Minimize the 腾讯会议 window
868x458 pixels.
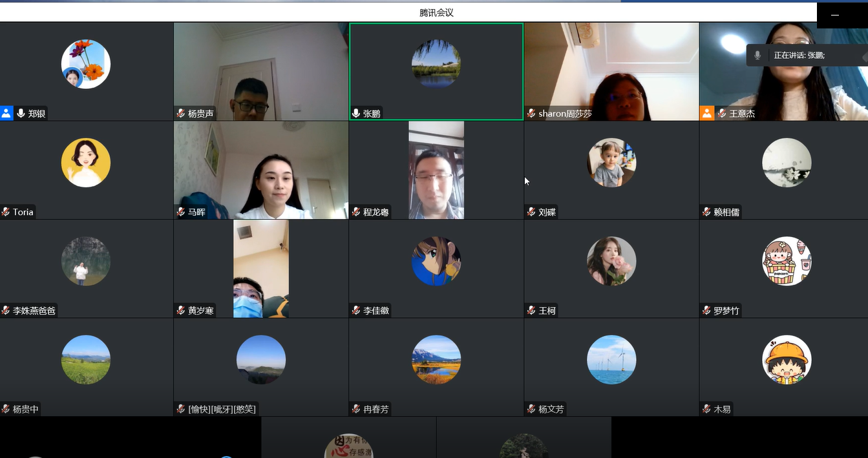[x=835, y=14]
